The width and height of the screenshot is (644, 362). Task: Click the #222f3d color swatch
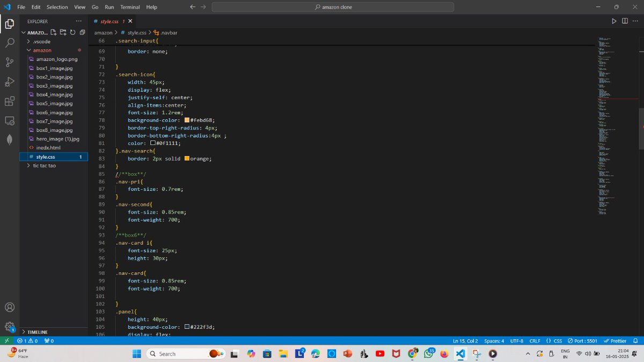pyautogui.click(x=187, y=327)
